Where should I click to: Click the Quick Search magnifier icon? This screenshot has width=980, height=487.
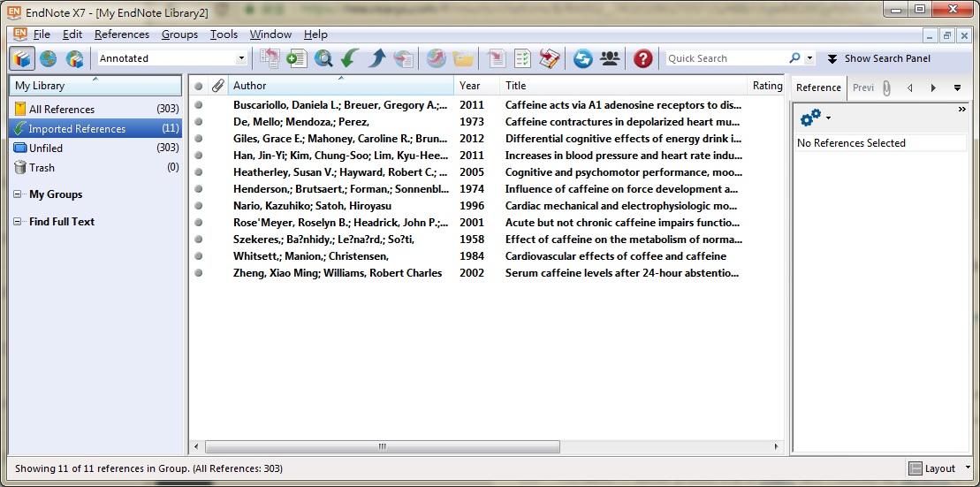(x=794, y=58)
